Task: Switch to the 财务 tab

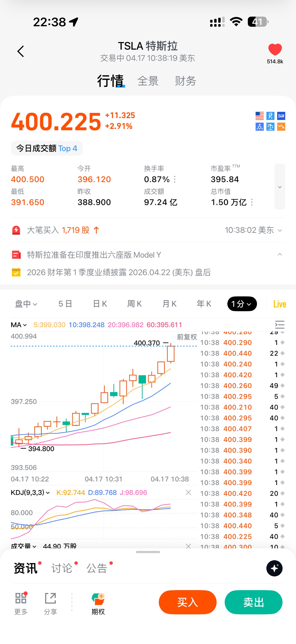Action: 185,81
